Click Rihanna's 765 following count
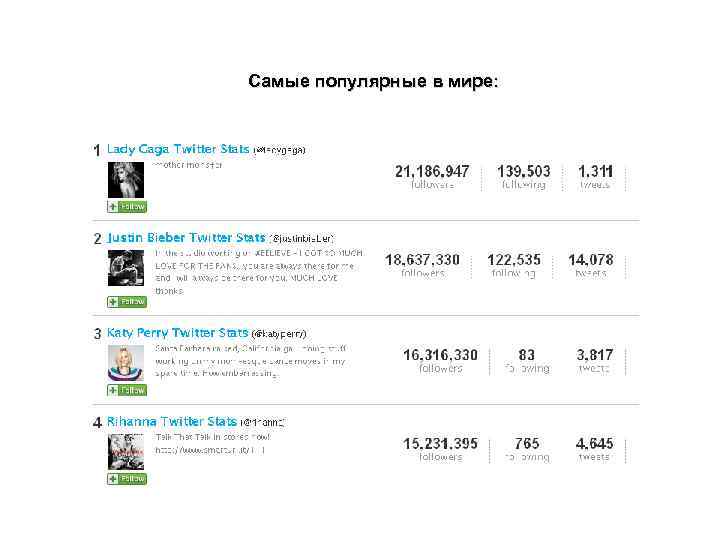This screenshot has height=540, width=720. click(527, 444)
